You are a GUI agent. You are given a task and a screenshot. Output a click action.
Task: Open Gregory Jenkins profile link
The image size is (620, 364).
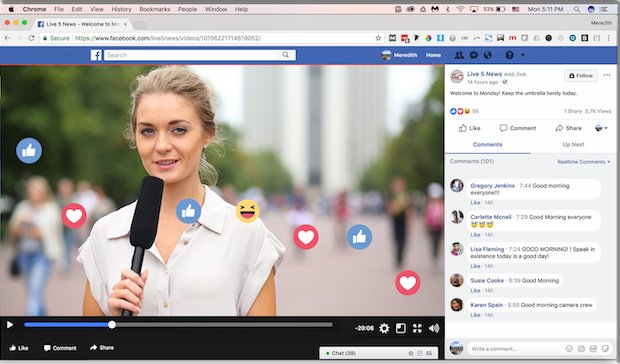492,185
